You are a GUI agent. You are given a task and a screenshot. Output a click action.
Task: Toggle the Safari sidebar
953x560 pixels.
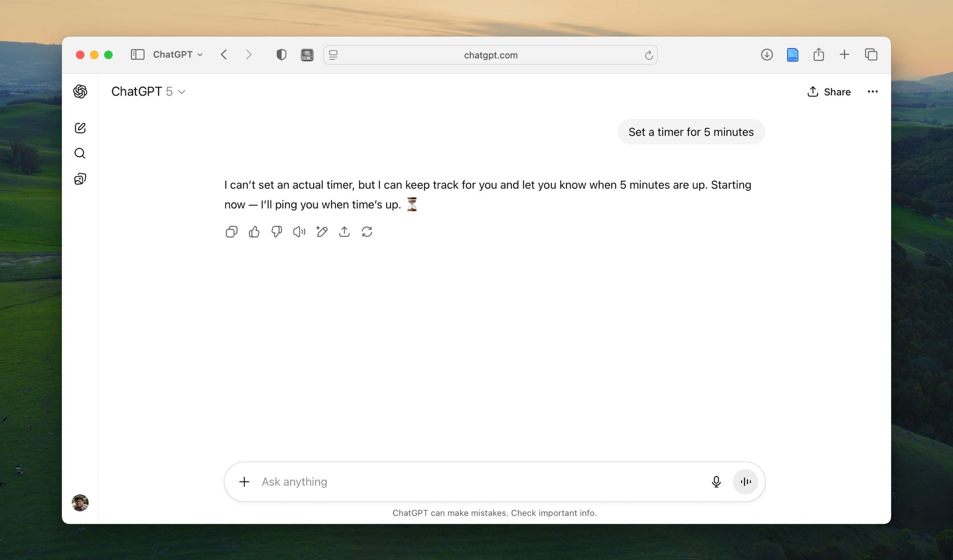[138, 55]
